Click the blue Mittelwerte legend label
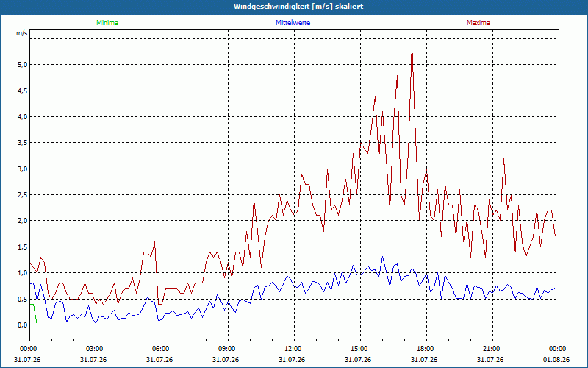Screen dimensions: 588x368 tap(293, 23)
